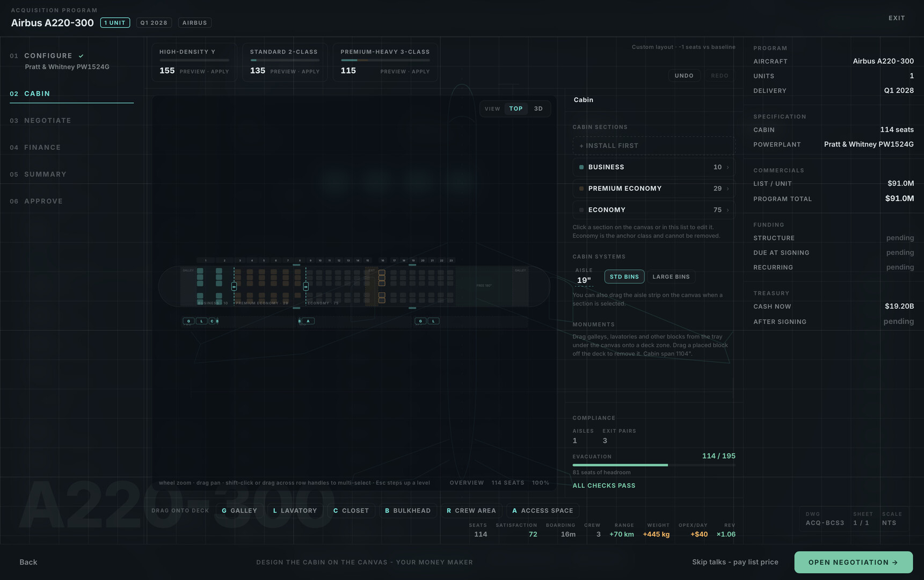Pick the Access Space tile in the tray
Viewport: 924px width, 580px height.
click(x=543, y=511)
